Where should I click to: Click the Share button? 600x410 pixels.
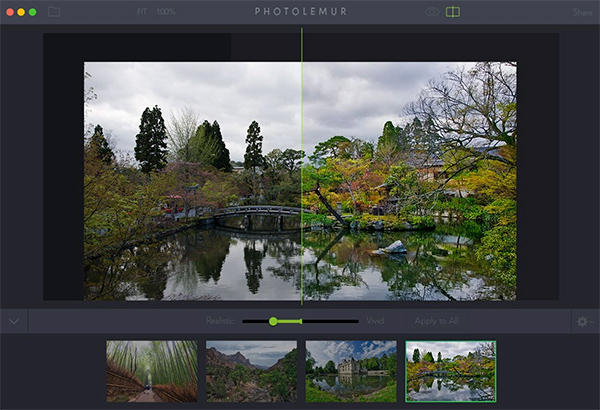tap(582, 12)
